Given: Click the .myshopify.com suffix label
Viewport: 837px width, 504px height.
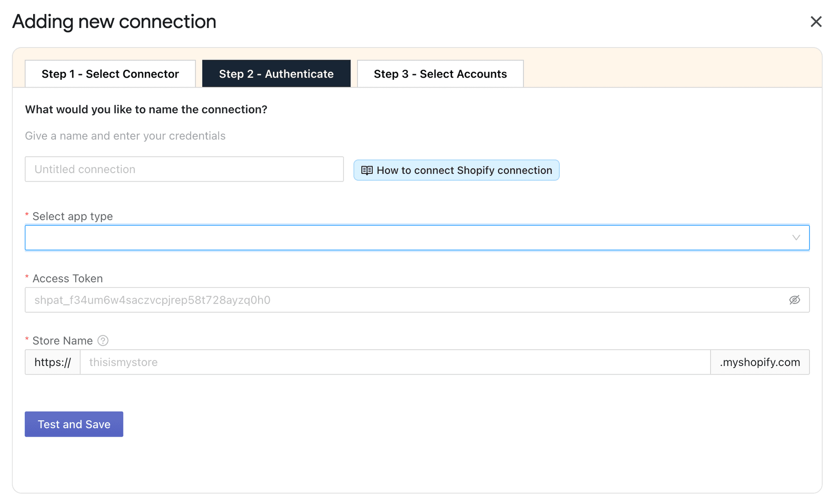Looking at the screenshot, I should (x=759, y=362).
